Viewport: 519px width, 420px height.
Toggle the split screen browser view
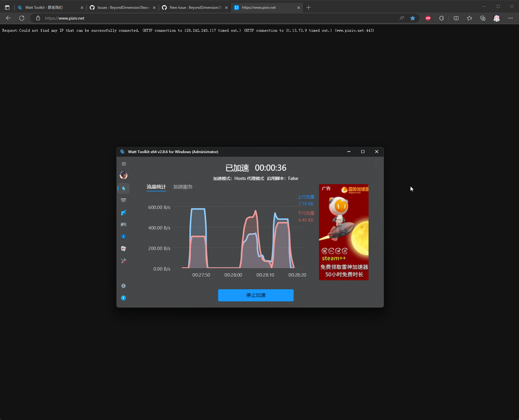[x=456, y=18]
